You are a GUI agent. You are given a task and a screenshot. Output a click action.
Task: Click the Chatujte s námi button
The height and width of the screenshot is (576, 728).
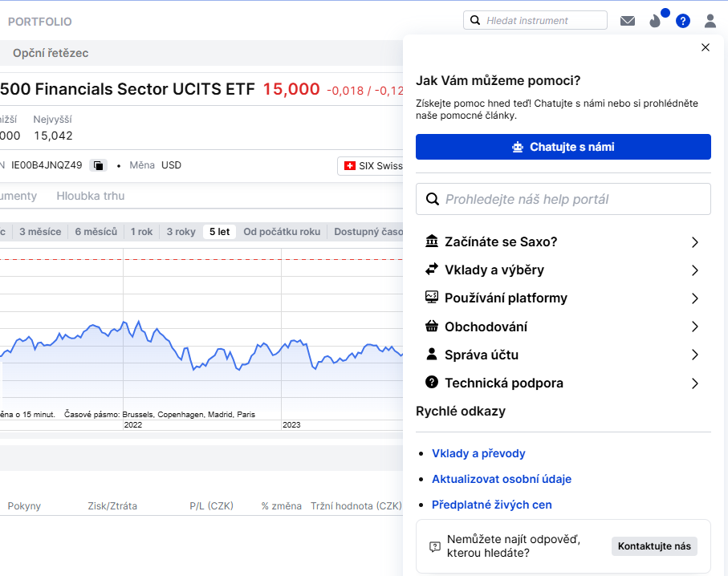tap(563, 147)
